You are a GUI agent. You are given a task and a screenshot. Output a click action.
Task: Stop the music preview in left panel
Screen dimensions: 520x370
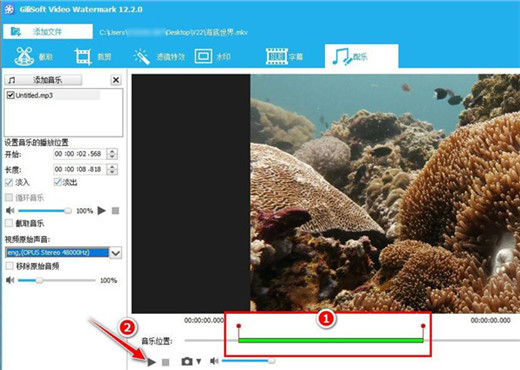(x=115, y=211)
